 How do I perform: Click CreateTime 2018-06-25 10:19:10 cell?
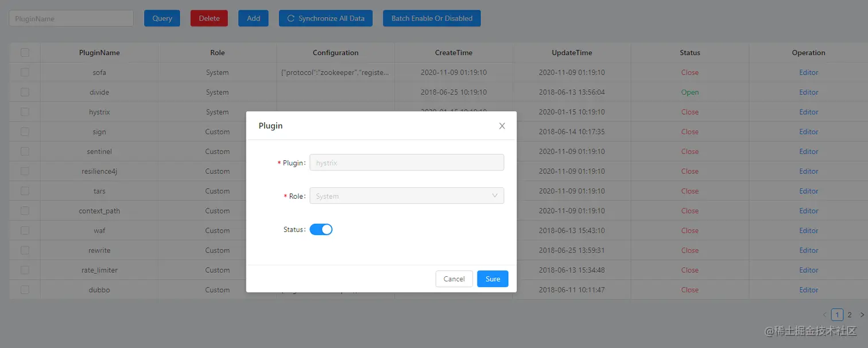pyautogui.click(x=454, y=92)
